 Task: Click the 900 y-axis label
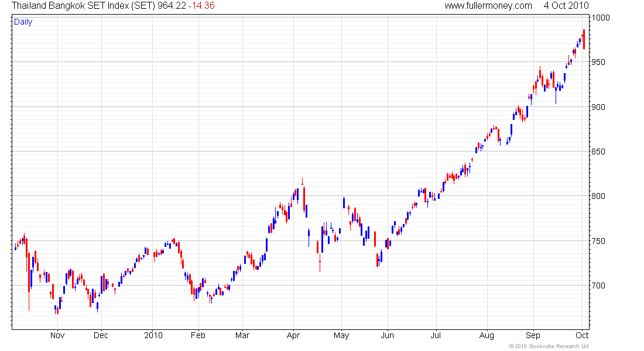coord(598,107)
